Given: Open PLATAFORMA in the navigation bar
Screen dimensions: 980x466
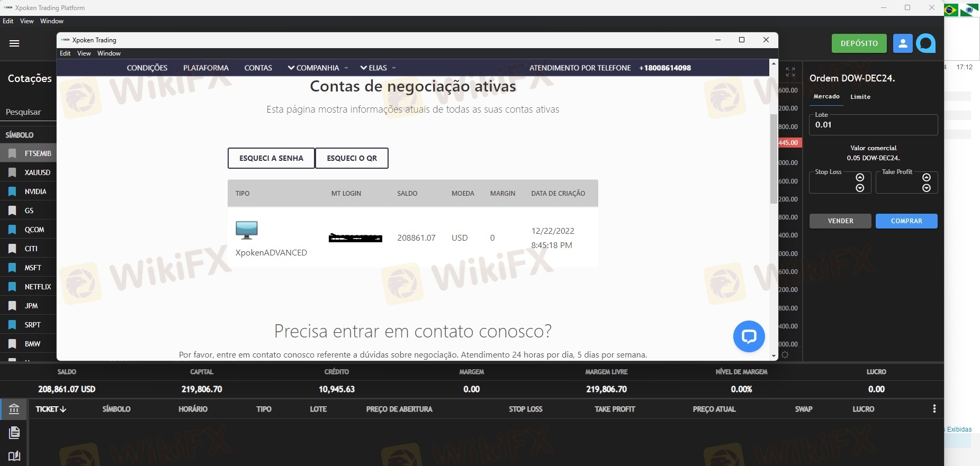Looking at the screenshot, I should pyautogui.click(x=206, y=68).
